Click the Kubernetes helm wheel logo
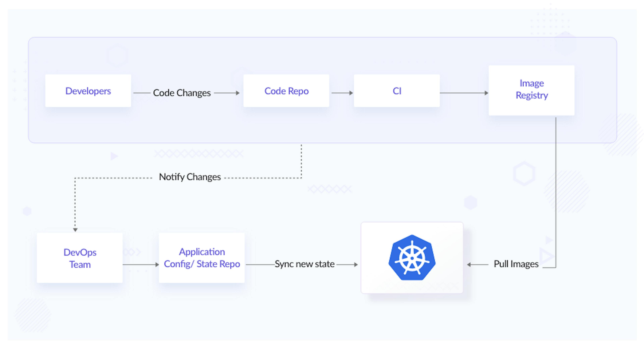This screenshot has width=644, height=347. point(412,258)
